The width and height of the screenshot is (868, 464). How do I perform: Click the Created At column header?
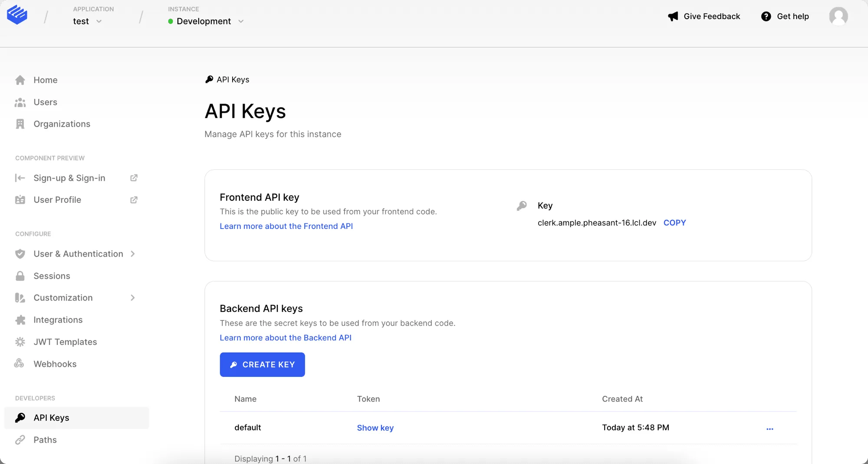click(x=622, y=399)
